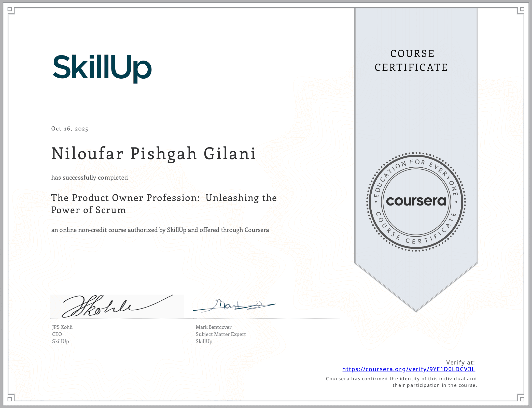Click the top-right corner ornament square
The width and height of the screenshot is (532, 408).
pyautogui.click(x=522, y=9)
